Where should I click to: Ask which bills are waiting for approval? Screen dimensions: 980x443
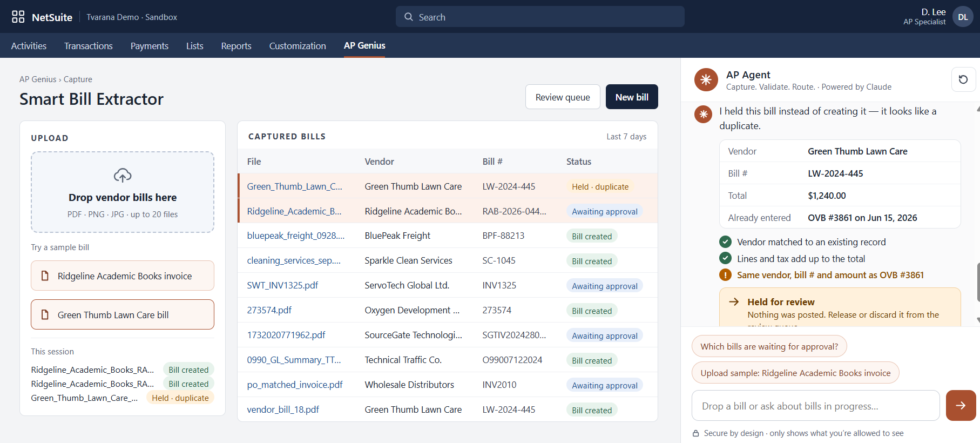769,346
